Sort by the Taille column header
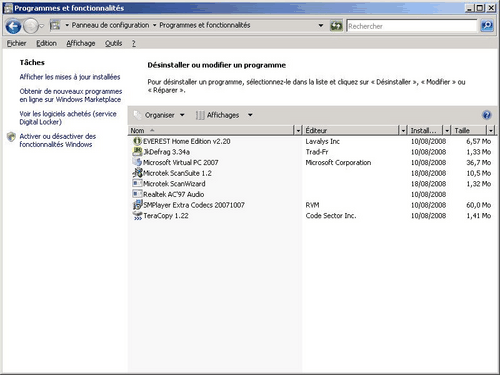500x375 pixels. pyautogui.click(x=469, y=130)
